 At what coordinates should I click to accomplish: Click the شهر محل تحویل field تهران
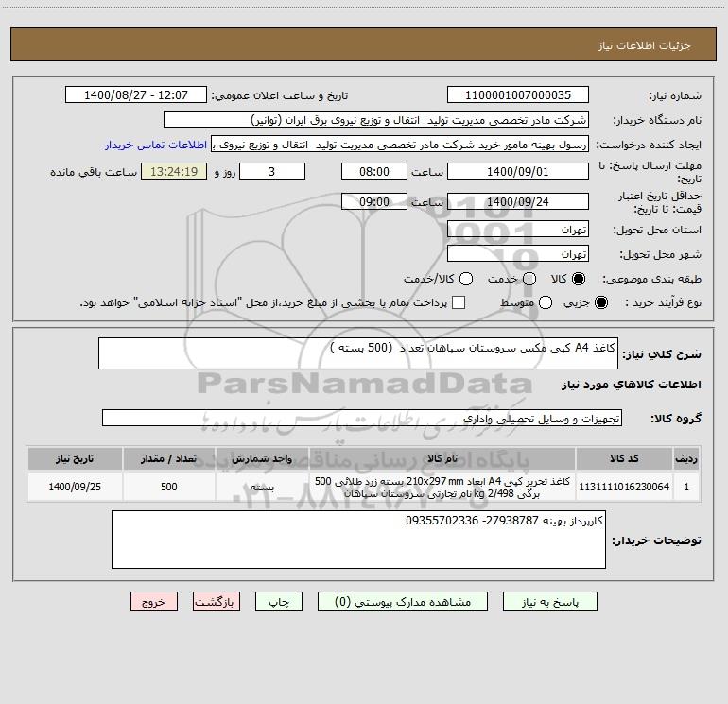click(x=518, y=254)
